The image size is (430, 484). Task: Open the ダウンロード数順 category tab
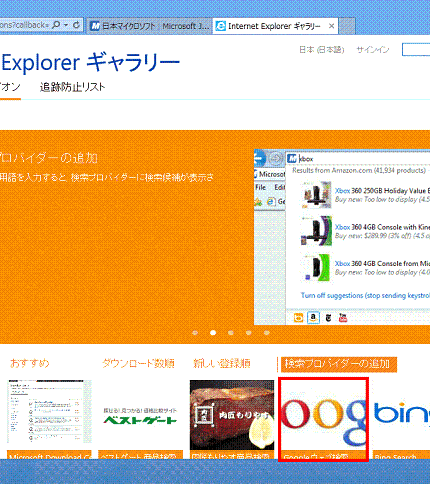(x=138, y=363)
